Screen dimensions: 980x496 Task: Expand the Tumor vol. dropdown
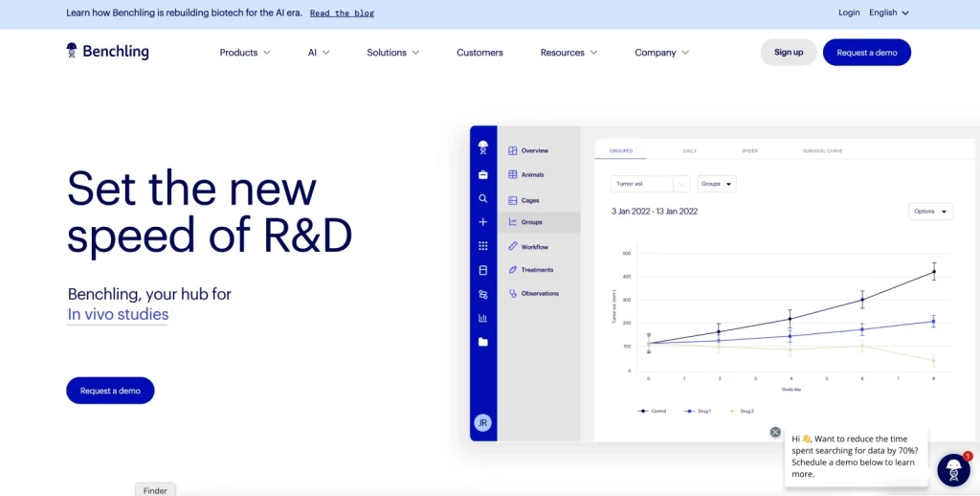point(650,184)
